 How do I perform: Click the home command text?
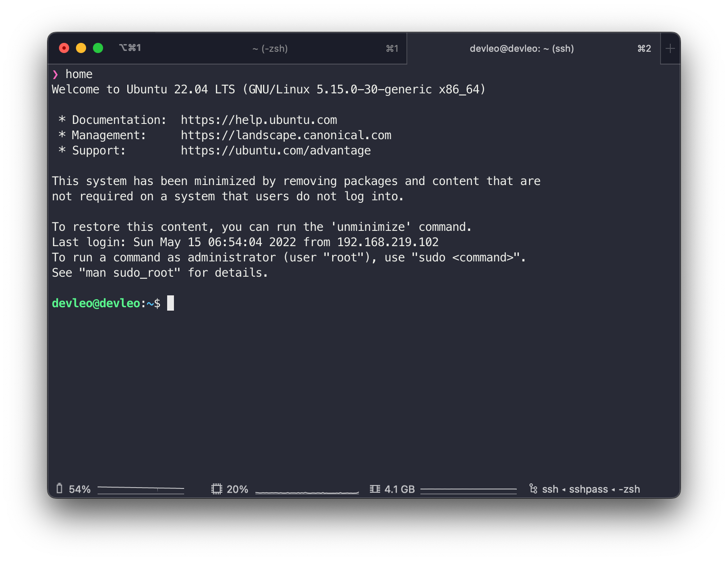click(79, 74)
